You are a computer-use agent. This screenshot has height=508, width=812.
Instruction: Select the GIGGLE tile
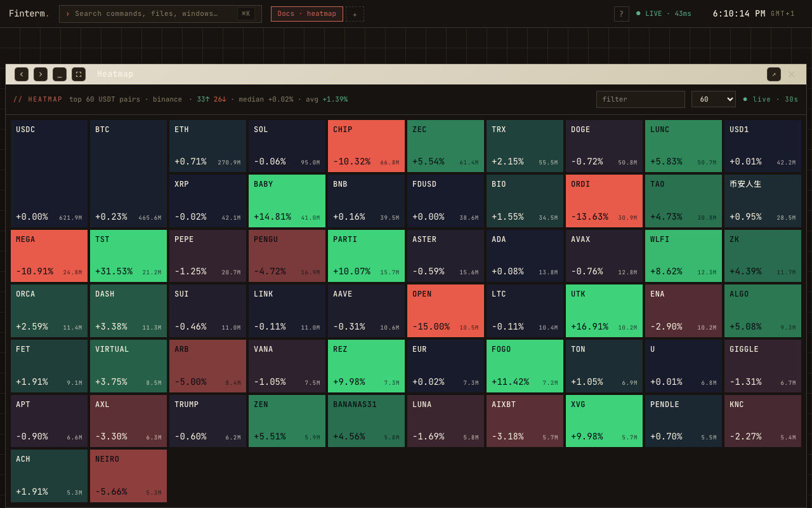pyautogui.click(x=763, y=366)
